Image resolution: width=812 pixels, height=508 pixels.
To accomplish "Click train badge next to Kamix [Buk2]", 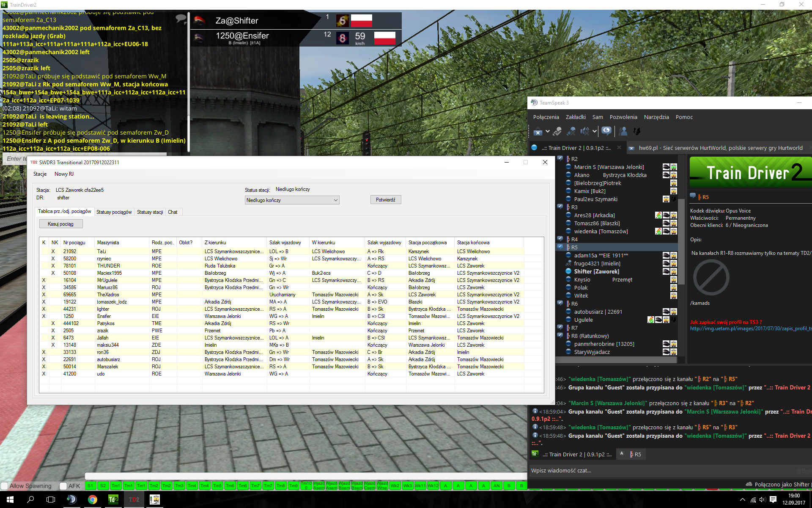I will pyautogui.click(x=674, y=191).
